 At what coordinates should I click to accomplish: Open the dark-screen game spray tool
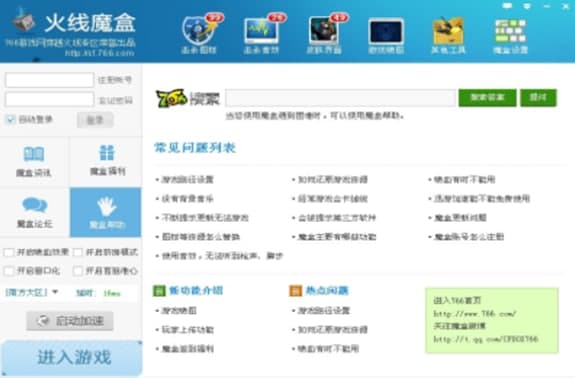[x=386, y=35]
